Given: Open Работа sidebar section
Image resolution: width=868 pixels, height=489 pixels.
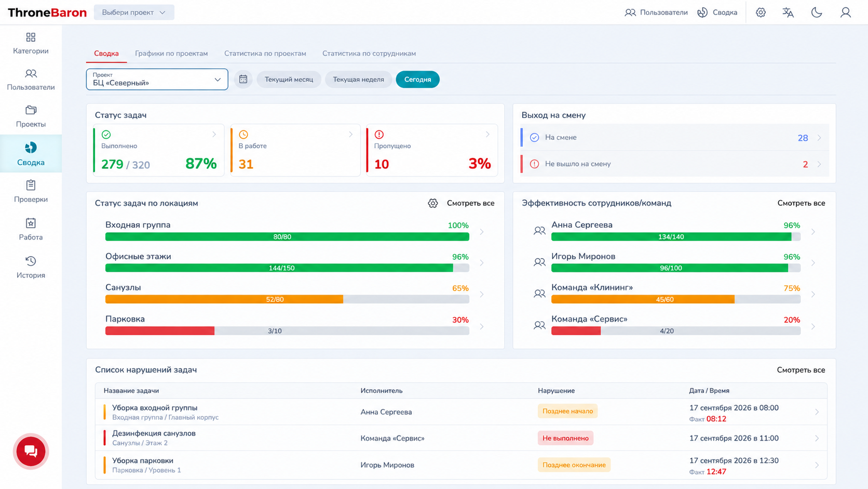Looking at the screenshot, I should pyautogui.click(x=31, y=229).
